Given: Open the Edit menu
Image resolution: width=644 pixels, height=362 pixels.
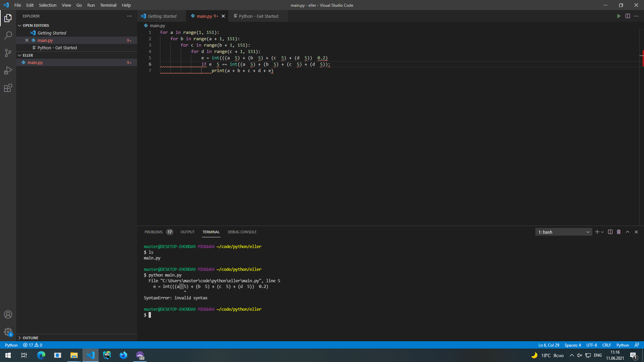Looking at the screenshot, I should tap(30, 5).
